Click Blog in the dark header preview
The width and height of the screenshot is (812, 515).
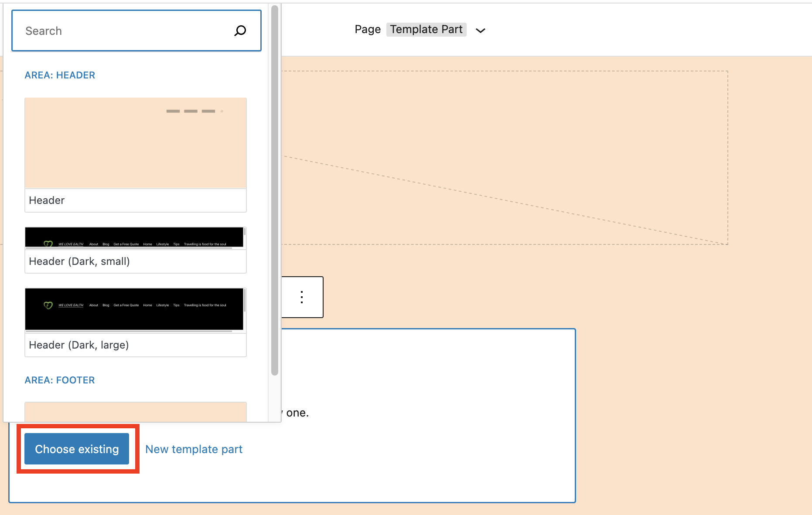tap(106, 244)
